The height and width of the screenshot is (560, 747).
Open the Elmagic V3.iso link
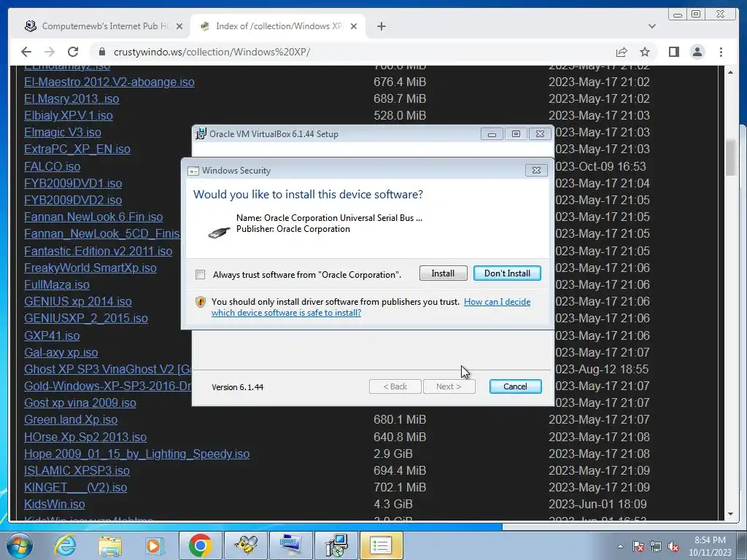click(63, 132)
